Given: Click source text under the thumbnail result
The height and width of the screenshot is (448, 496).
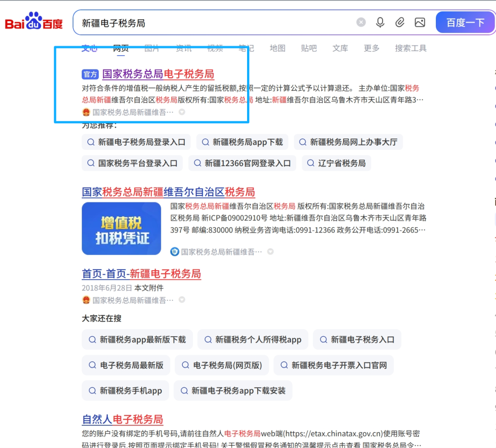Looking at the screenshot, I should (x=221, y=252).
